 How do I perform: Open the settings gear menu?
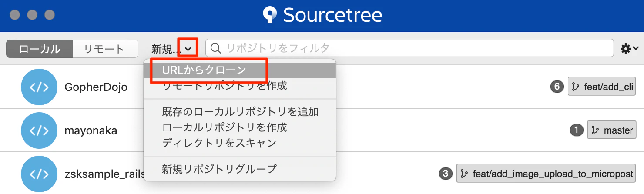click(629, 49)
